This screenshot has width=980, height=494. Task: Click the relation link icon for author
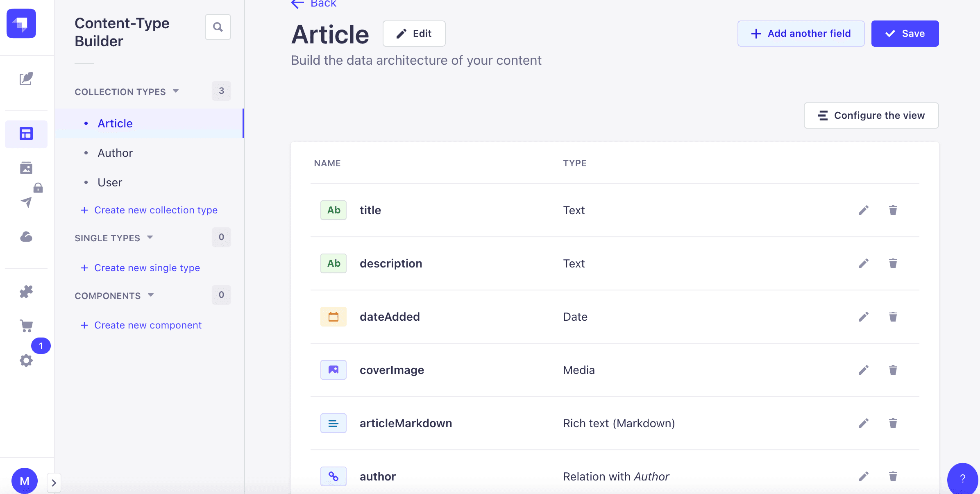tap(333, 476)
